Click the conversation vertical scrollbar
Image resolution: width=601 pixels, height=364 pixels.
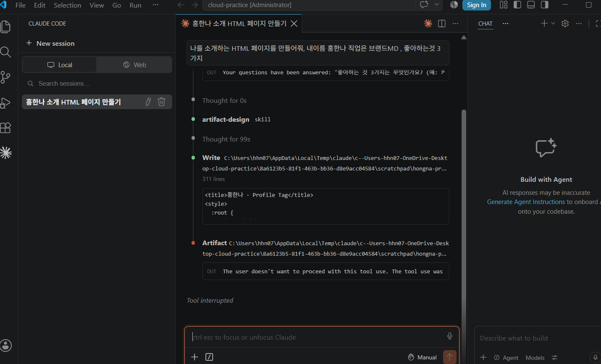pos(464,218)
